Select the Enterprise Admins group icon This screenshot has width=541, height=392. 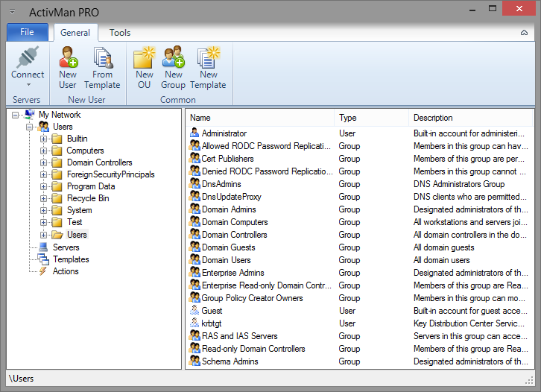(194, 272)
